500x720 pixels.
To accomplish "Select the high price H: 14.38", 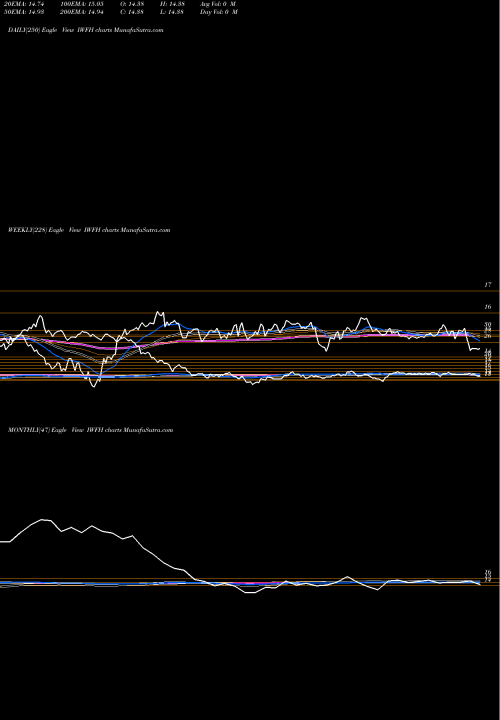I will pos(172,4).
